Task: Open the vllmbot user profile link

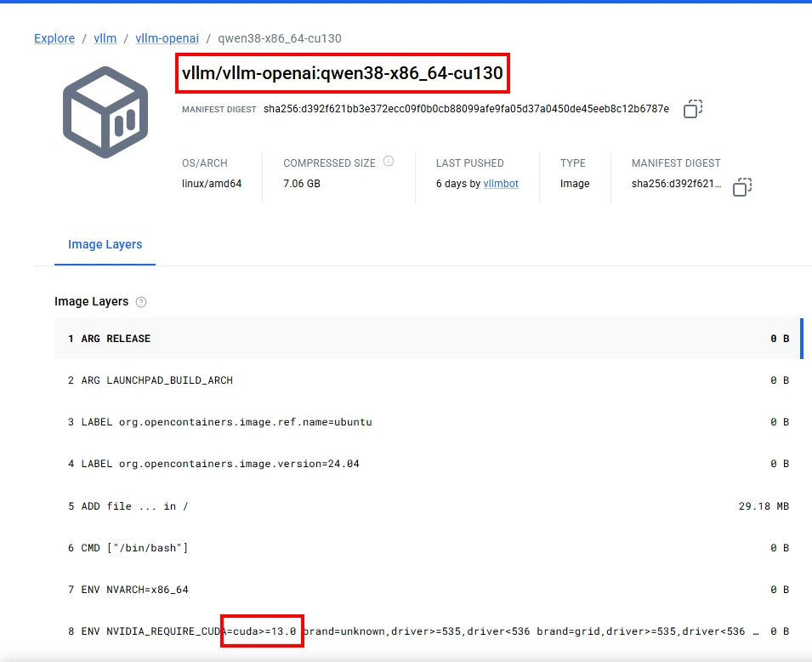Action: click(501, 184)
